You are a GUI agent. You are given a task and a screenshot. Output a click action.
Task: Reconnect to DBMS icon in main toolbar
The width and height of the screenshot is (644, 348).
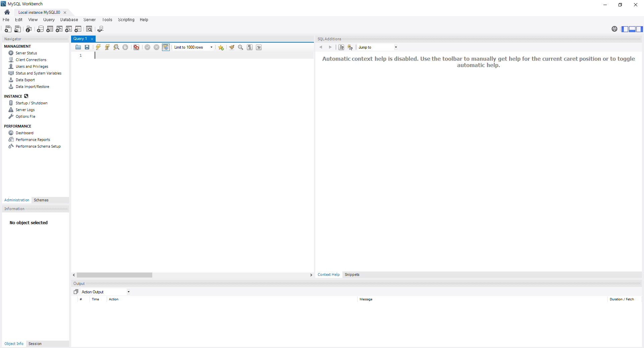pyautogui.click(x=100, y=29)
